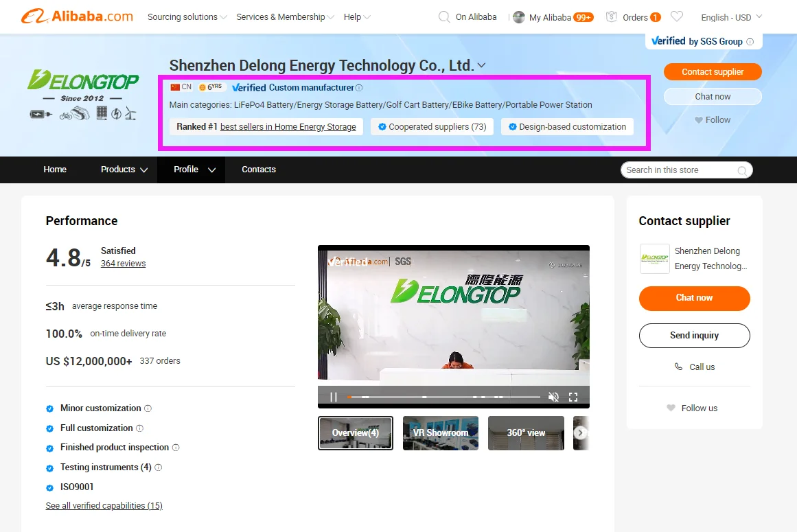Click info icon beside Minor customization

click(148, 408)
